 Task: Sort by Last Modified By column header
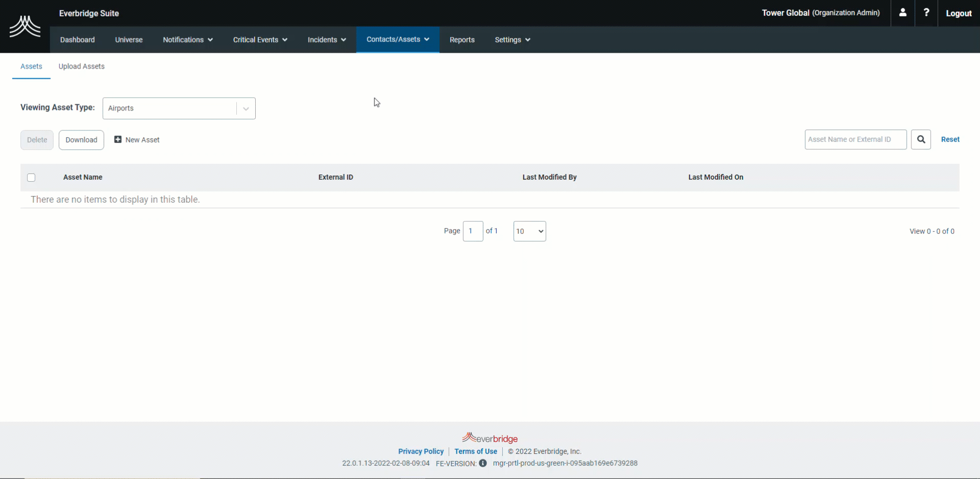click(549, 177)
